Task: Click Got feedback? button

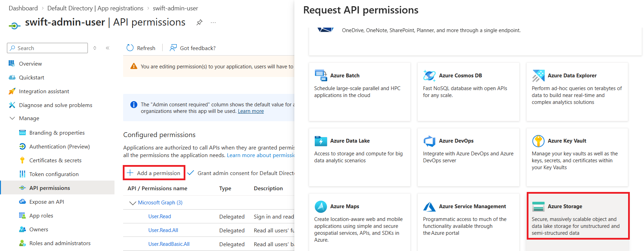Action: (x=192, y=48)
